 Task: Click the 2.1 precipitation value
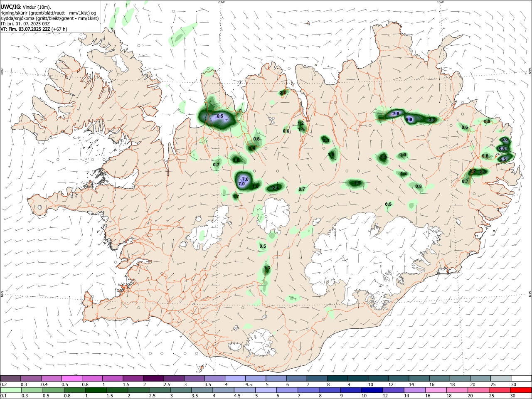(x=326, y=140)
